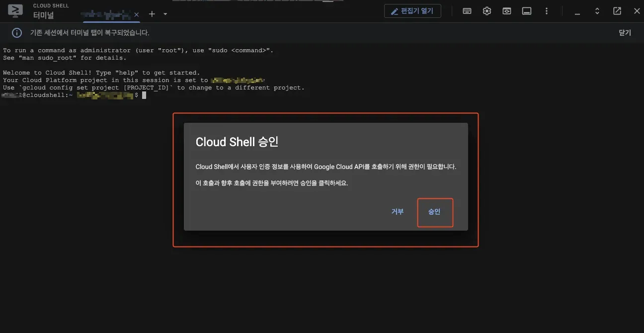The image size is (644, 333).
Task: Open the keyboard options icon
Action: (467, 11)
